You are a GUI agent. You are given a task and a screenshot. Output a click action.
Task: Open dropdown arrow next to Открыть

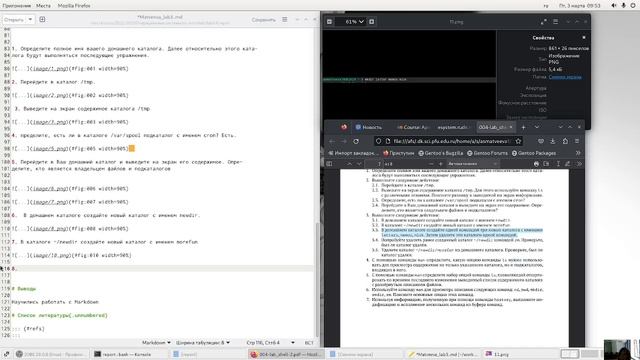30,20
